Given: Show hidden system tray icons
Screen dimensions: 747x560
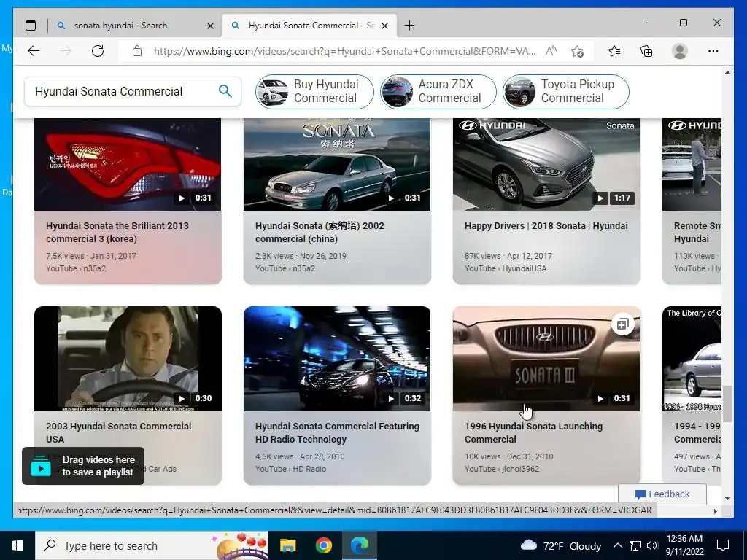Looking at the screenshot, I should pos(617,545).
